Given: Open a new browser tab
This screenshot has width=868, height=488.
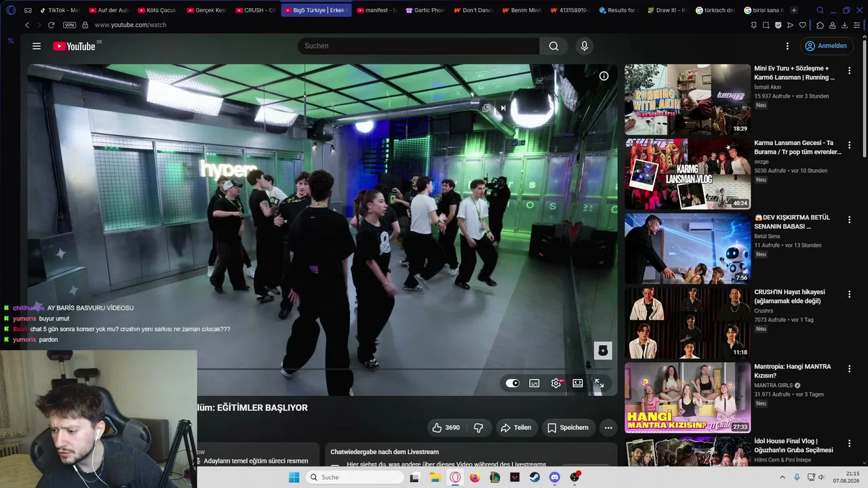Looking at the screenshot, I should pos(794,10).
